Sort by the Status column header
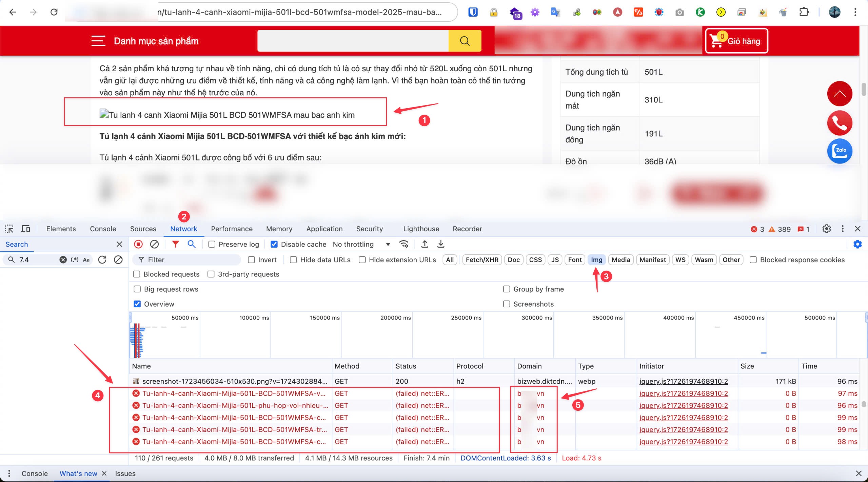Viewport: 868px width, 482px height. [423, 366]
